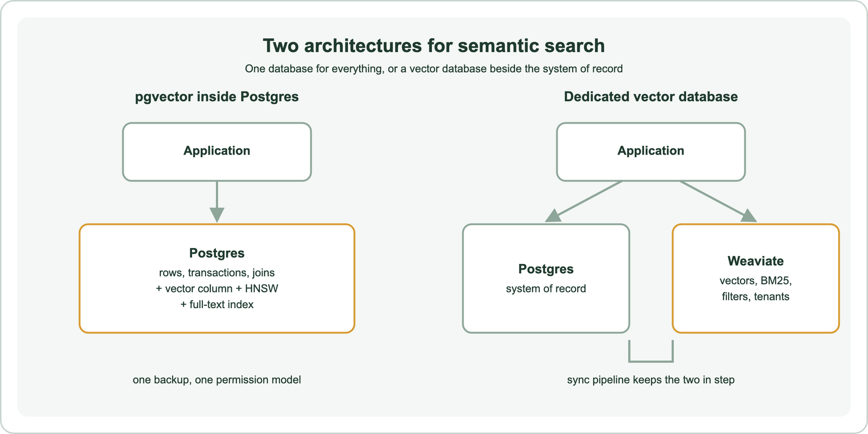Viewport: 868px width, 434px height.
Task: Click the text '+ full-text index'
Action: 217,304
